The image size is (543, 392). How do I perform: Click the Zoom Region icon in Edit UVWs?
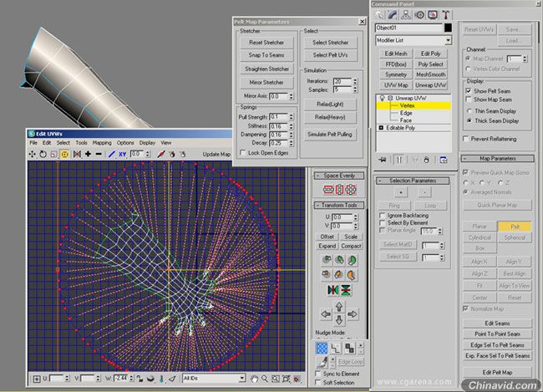(276, 379)
